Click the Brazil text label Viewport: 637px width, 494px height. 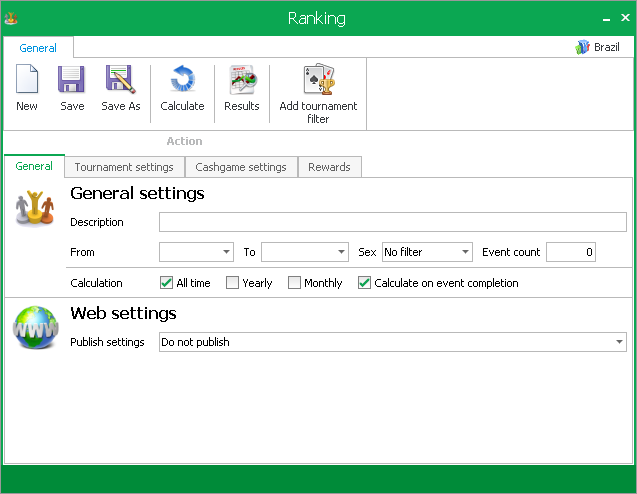pos(607,47)
